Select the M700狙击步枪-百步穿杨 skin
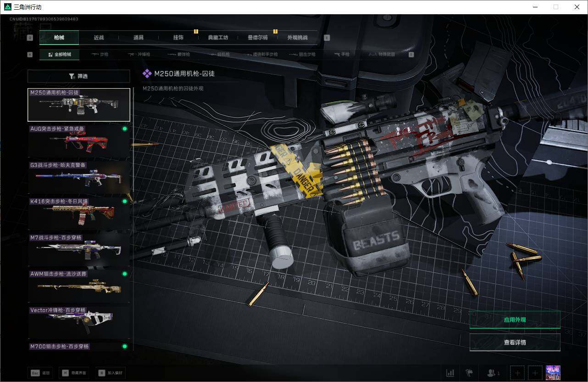 click(79, 347)
